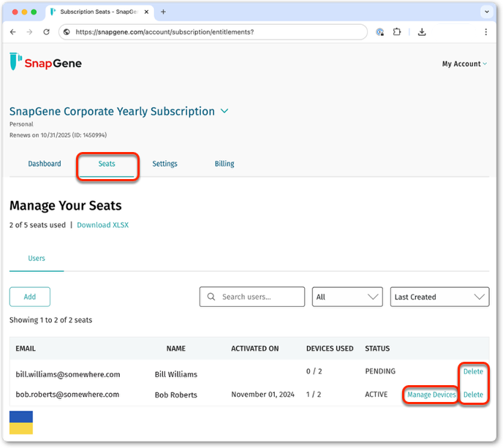Viewport: 503px width, 448px height.
Task: Reload the page with the refresh icon
Action: click(47, 31)
